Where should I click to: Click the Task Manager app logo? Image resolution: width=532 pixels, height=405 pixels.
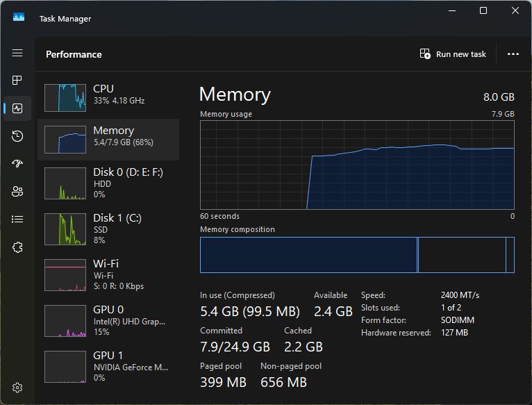tap(19, 17)
